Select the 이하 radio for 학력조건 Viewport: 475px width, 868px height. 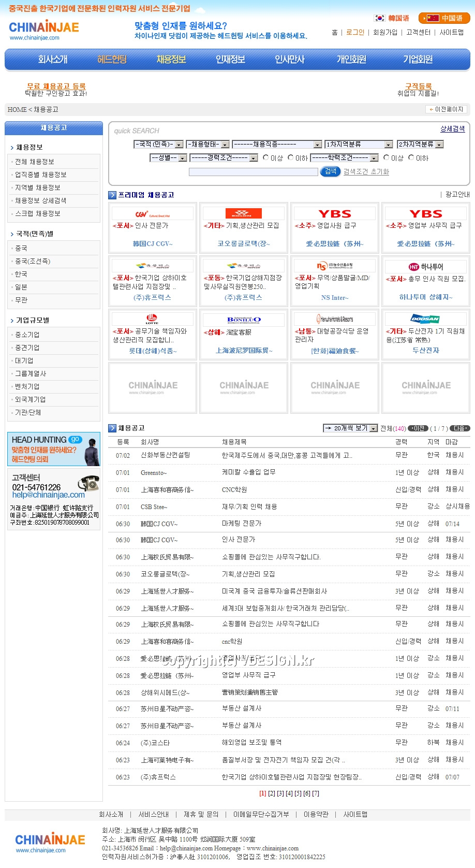[x=411, y=157]
